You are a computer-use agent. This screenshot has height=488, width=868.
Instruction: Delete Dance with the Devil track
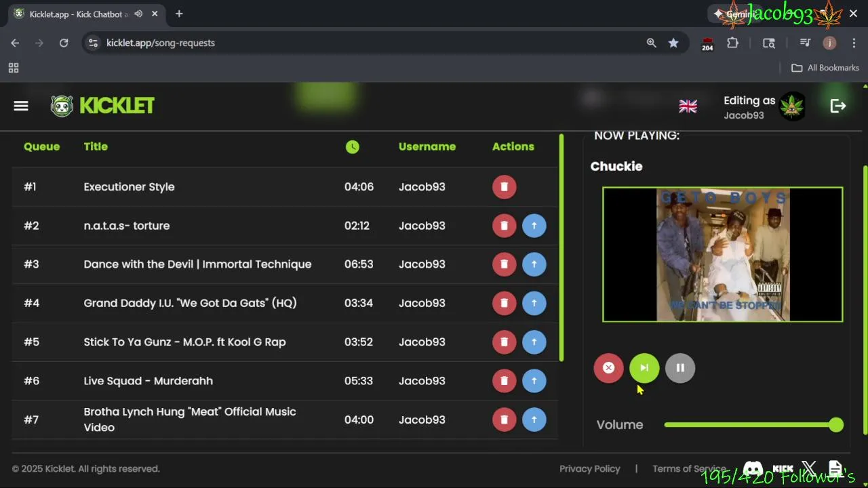504,264
